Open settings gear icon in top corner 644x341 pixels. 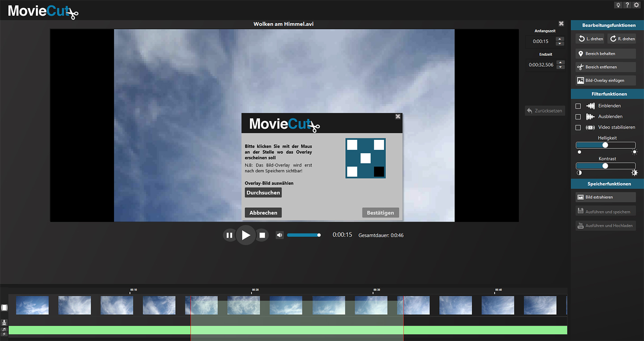[637, 5]
